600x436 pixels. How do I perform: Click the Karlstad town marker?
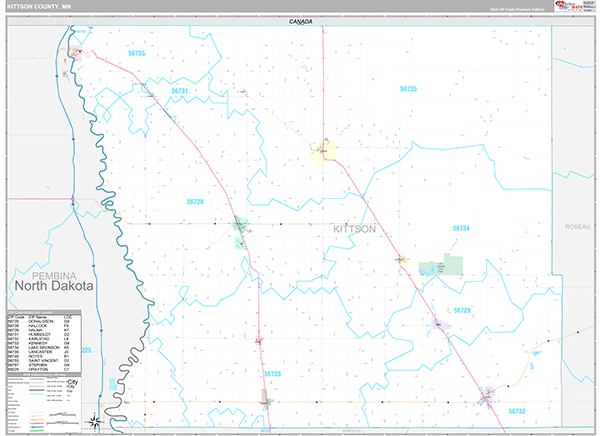coord(487,398)
